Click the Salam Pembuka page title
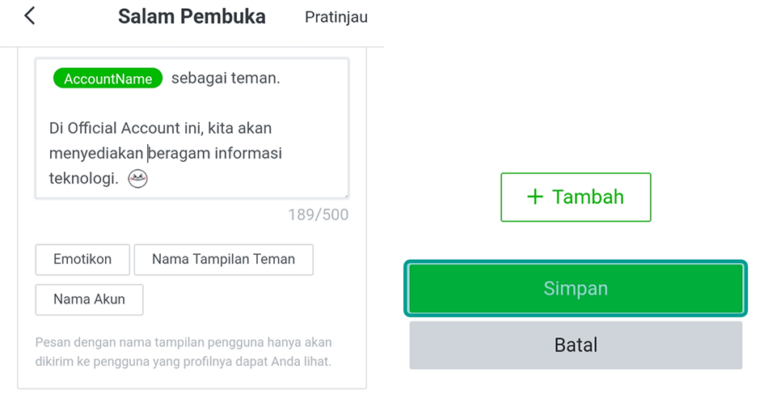Image resolution: width=768 pixels, height=395 pixels. (192, 17)
